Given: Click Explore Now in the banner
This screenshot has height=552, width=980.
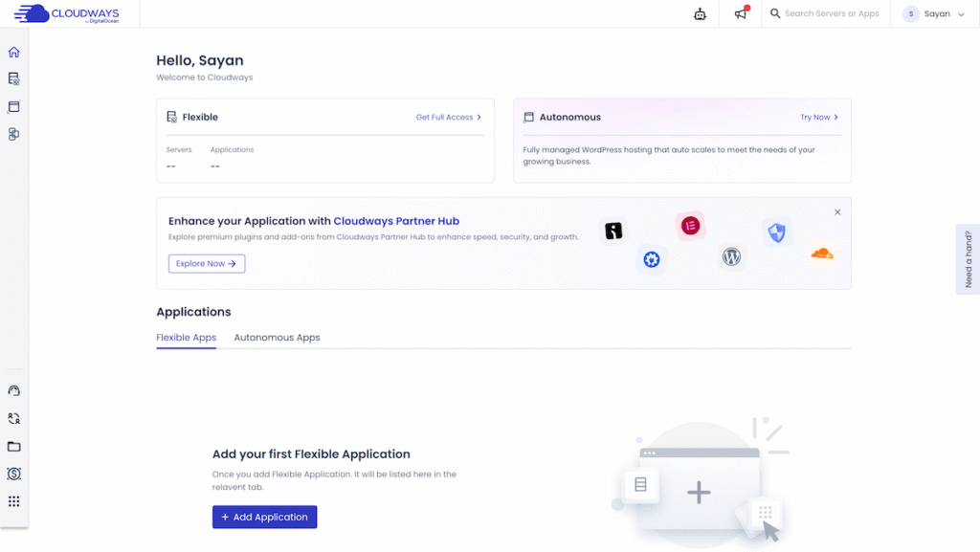Looking at the screenshot, I should [x=206, y=263].
